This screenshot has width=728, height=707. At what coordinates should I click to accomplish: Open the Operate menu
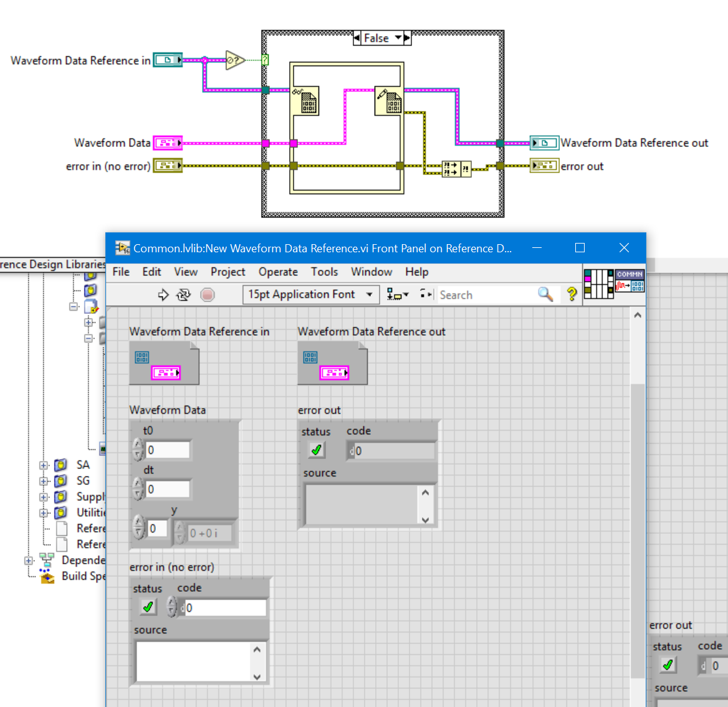click(x=278, y=272)
